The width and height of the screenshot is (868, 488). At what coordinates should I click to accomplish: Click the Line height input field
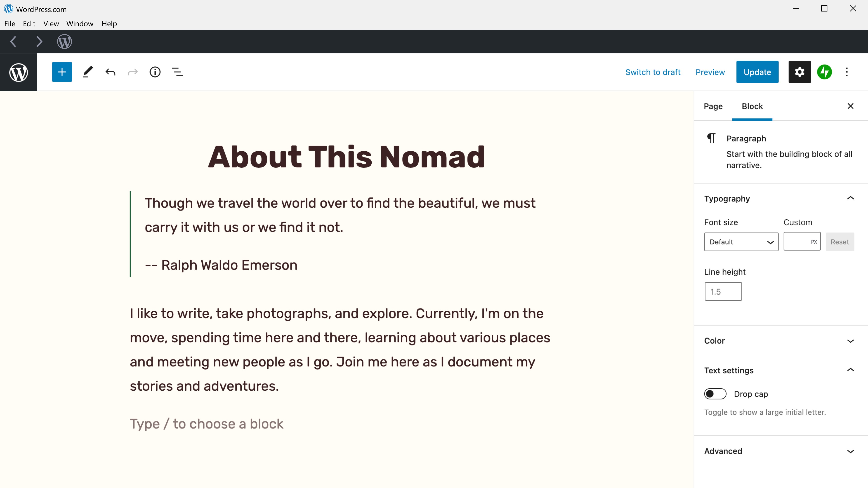[723, 291]
